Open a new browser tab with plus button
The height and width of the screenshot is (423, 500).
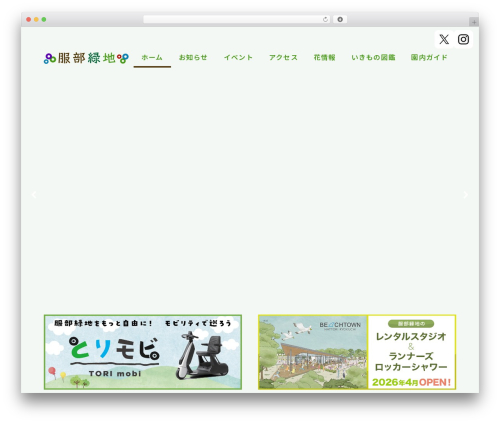tap(474, 22)
